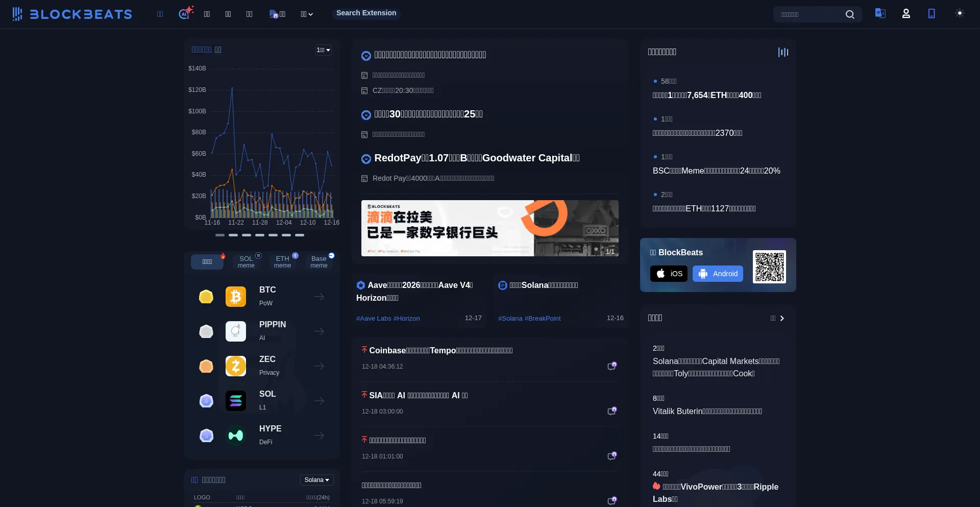The width and height of the screenshot is (980, 507).
Task: Click the magnifier search icon
Action: pyautogui.click(x=850, y=14)
